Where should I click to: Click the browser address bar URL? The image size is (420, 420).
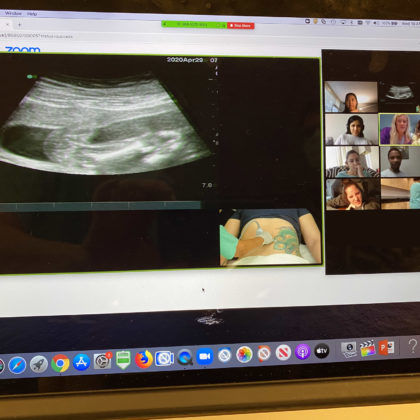point(37,36)
